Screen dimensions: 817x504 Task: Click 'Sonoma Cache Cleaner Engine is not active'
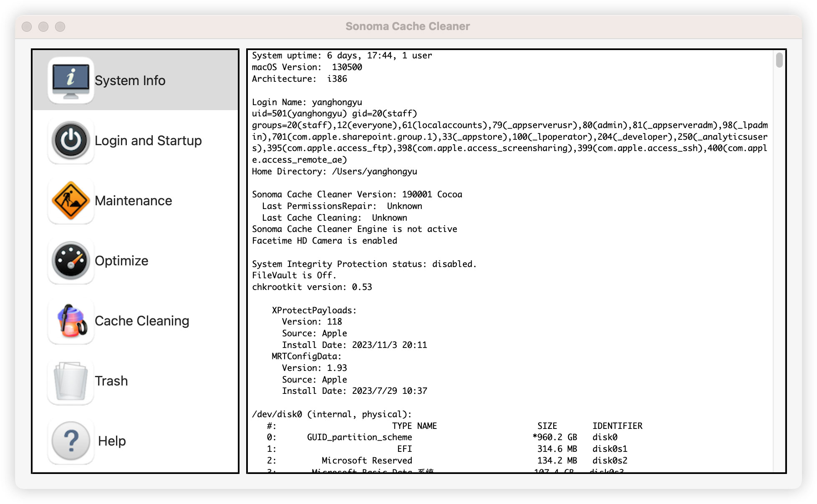(x=355, y=229)
